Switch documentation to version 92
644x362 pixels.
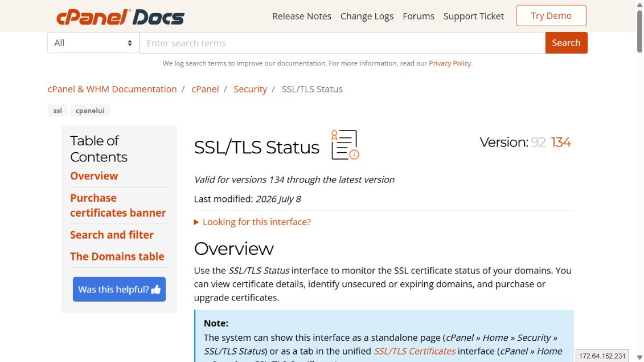click(x=538, y=143)
